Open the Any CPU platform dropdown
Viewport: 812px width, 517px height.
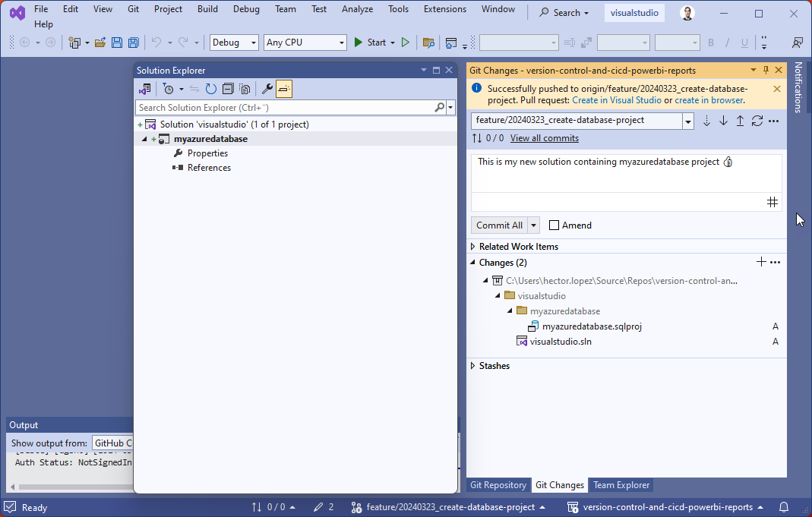click(x=304, y=43)
